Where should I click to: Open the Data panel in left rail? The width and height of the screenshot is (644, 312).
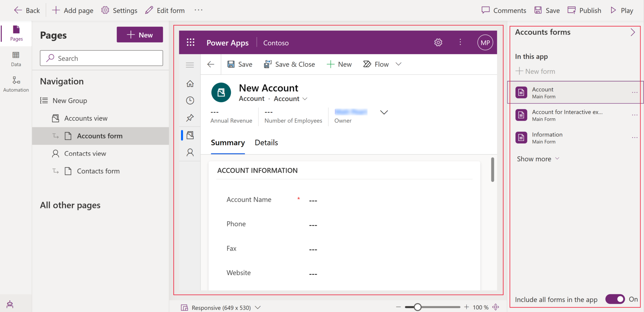16,59
